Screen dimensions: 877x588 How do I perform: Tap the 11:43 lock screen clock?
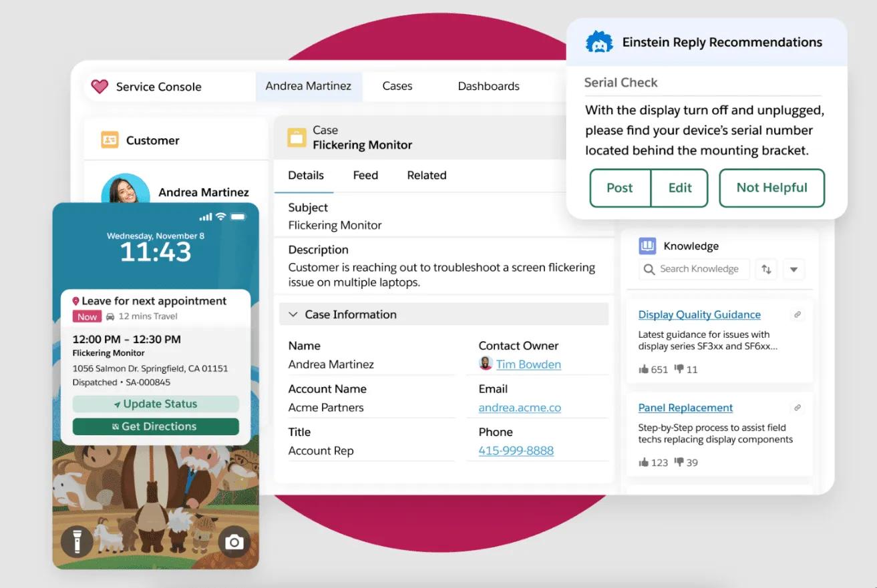tap(156, 252)
